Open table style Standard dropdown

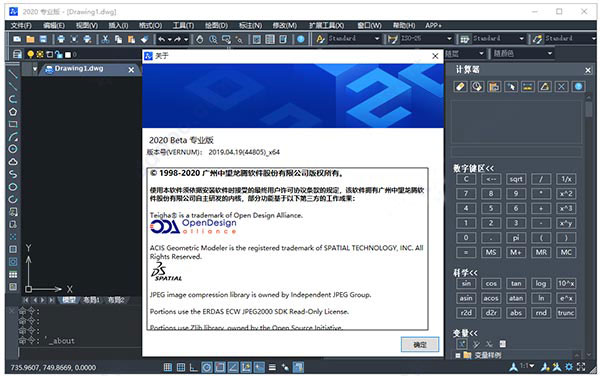(499, 39)
